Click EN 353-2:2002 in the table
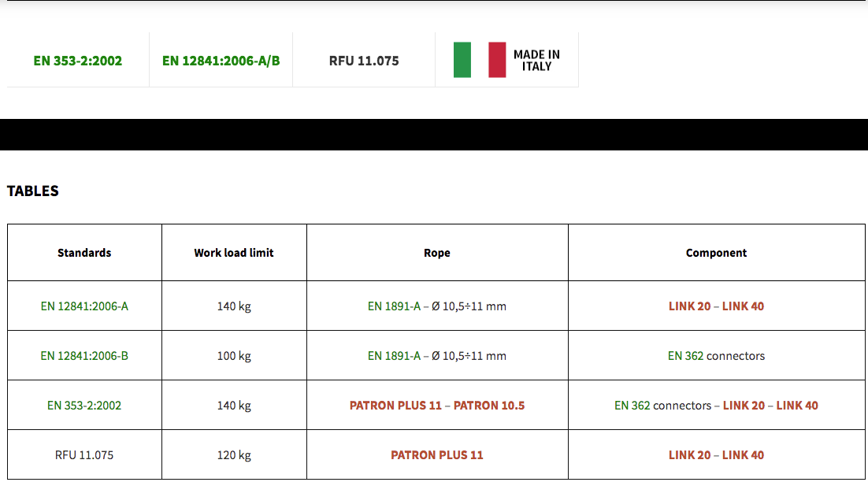Image resolution: width=868 pixels, height=482 pixels. (x=84, y=406)
